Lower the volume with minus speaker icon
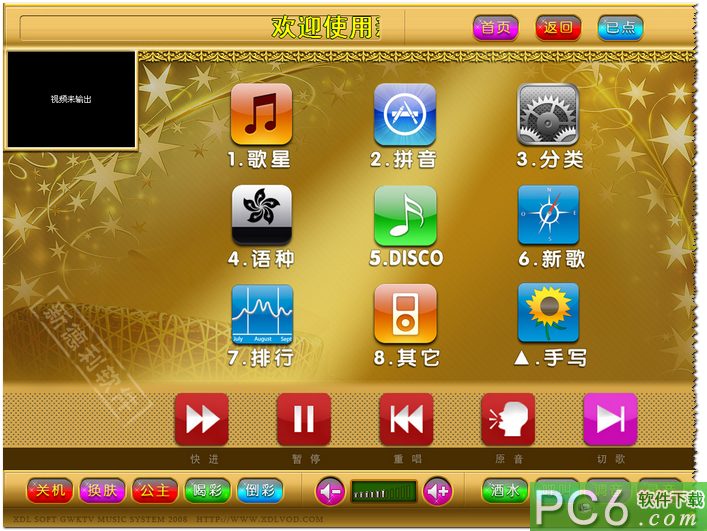This screenshot has height=531, width=707. click(330, 491)
